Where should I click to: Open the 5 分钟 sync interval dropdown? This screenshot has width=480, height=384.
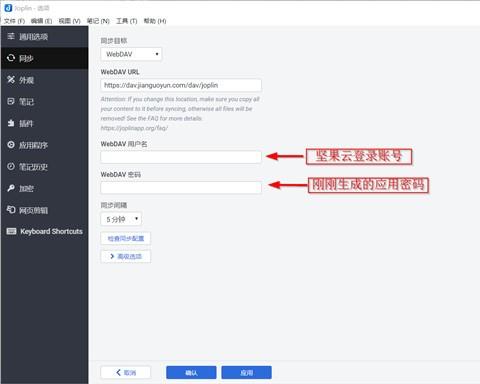121,219
